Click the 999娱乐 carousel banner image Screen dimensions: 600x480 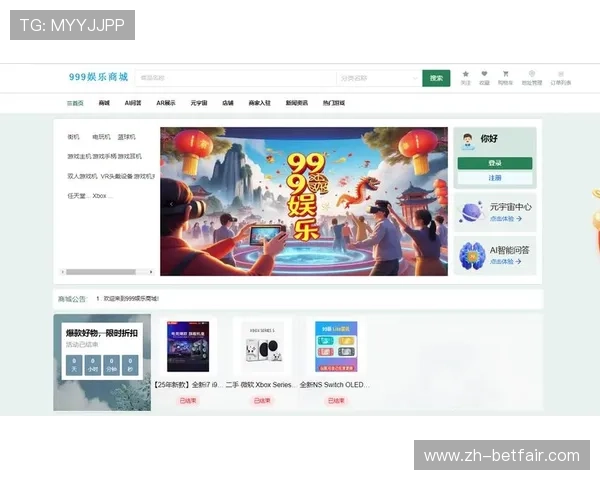(x=304, y=201)
